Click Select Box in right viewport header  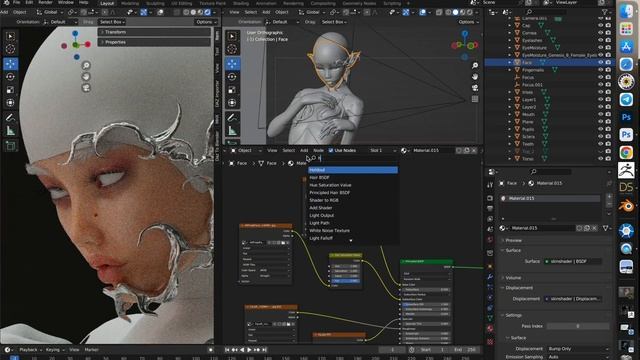click(333, 22)
